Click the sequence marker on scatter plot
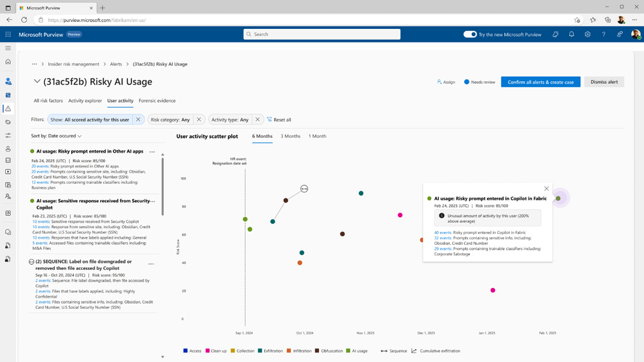Viewport: 644px width, 362px height. [304, 189]
